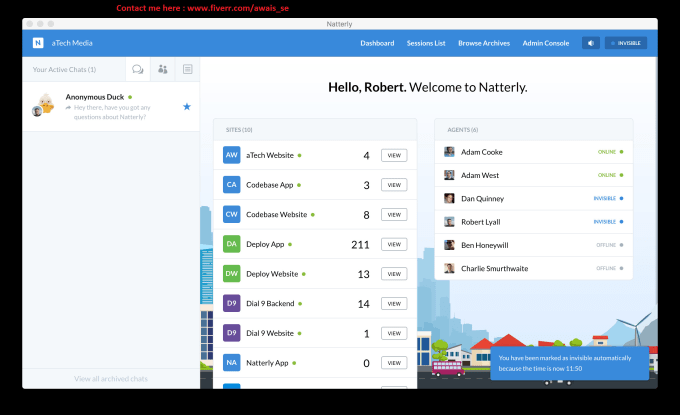Select the Dial 9 Backend site name
The image size is (680, 415).
tap(270, 304)
